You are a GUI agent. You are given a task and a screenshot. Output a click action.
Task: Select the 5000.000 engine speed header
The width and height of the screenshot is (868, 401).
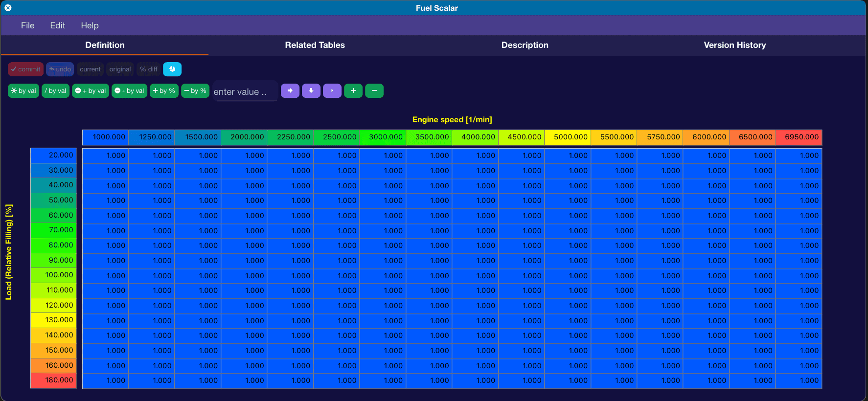568,137
